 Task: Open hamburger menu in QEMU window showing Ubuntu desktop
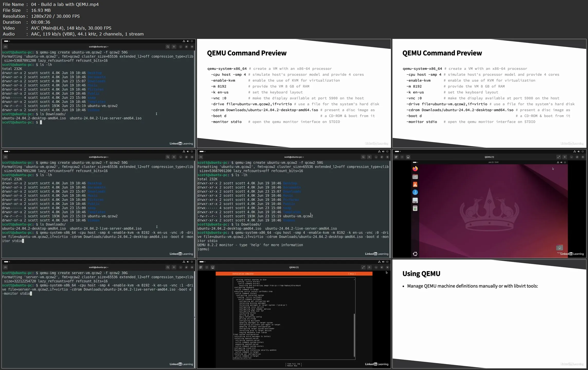[565, 157]
